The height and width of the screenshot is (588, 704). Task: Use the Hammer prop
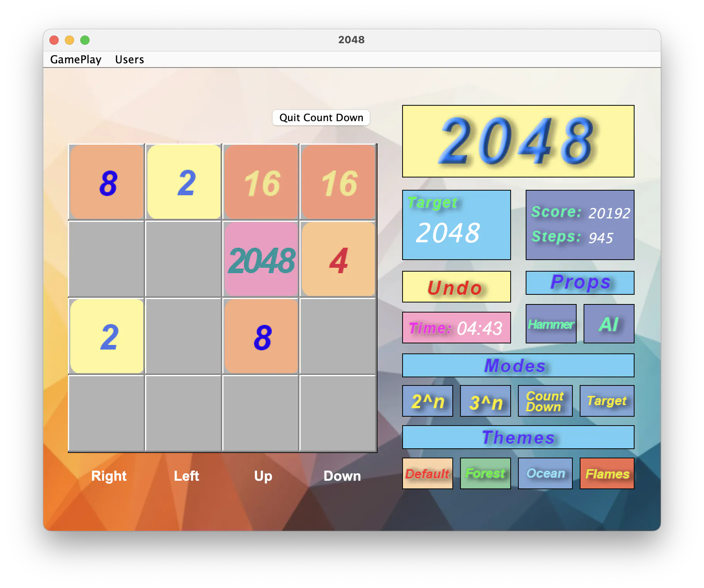tap(551, 324)
